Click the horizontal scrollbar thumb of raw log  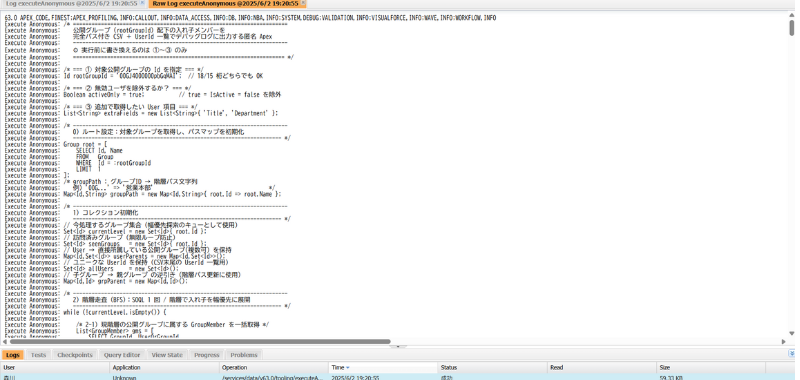pyautogui.click(x=199, y=342)
